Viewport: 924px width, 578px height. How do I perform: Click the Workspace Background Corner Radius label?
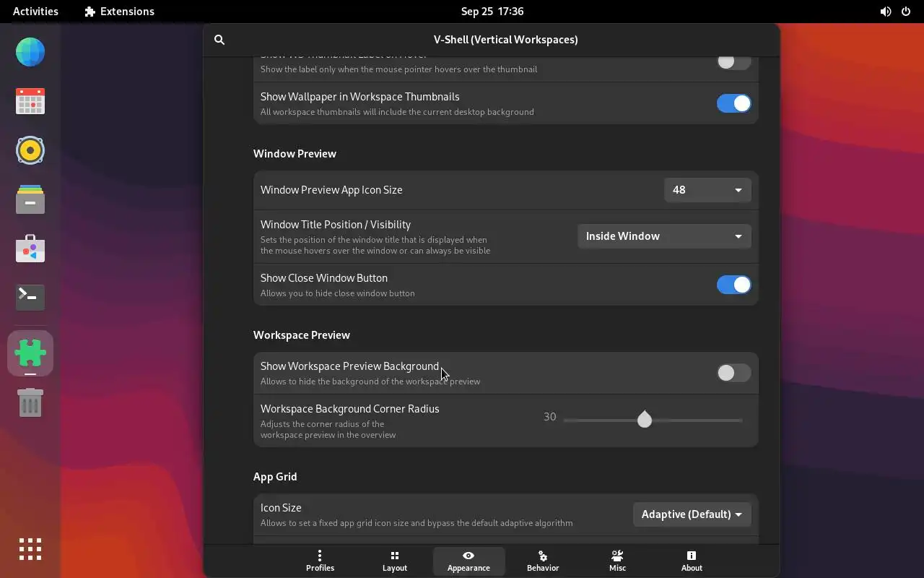350,409
